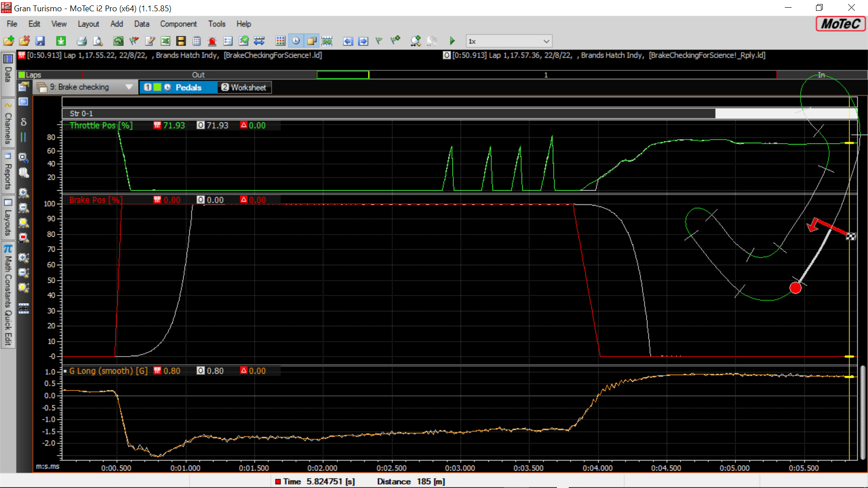Toggle the dual cursor bars sidebar icon
Viewport: 868px width, 488px height.
pos(24,137)
